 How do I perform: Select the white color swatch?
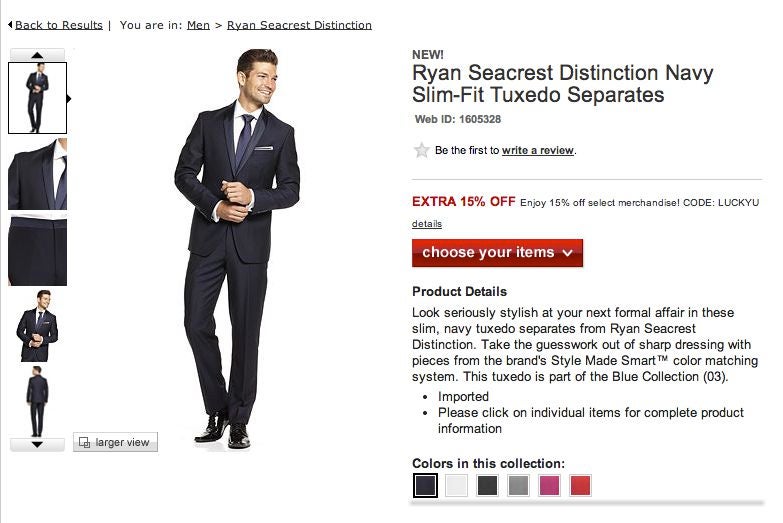point(456,486)
